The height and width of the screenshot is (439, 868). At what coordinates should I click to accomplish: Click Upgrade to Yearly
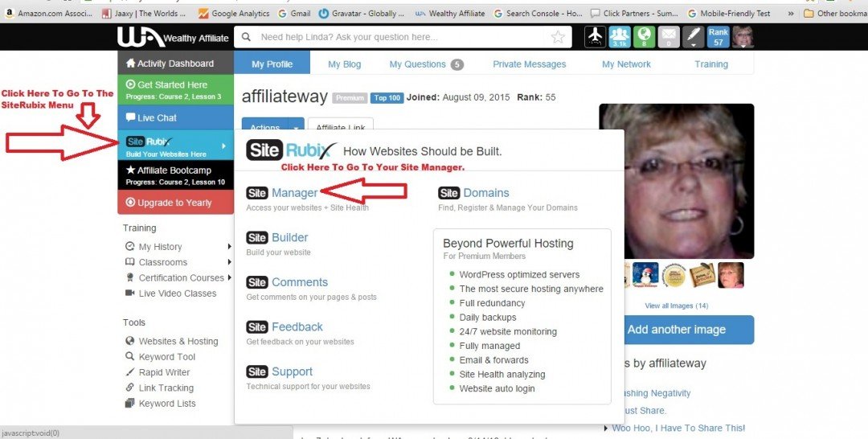(x=175, y=203)
